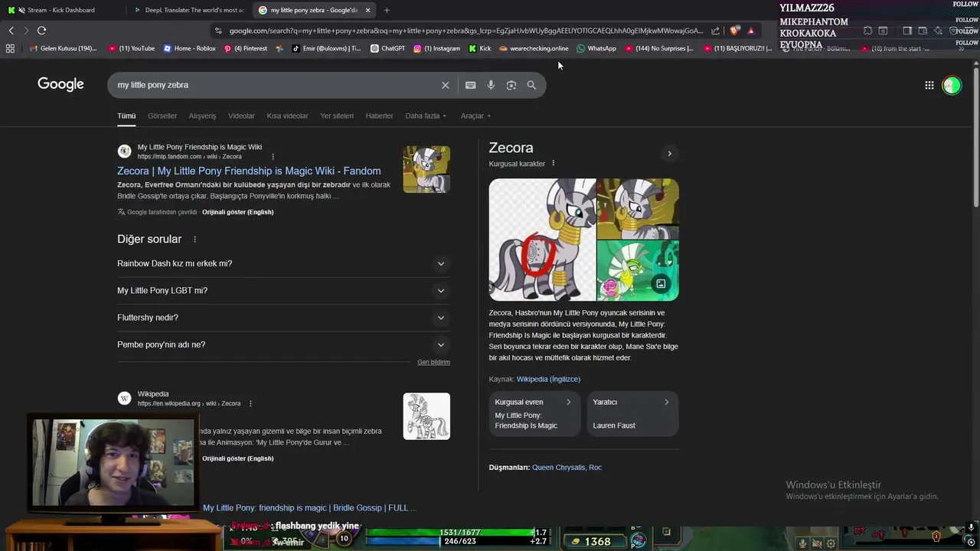Viewport: 980px width, 551px height.
Task: Click the share page icon in address bar
Action: [715, 31]
